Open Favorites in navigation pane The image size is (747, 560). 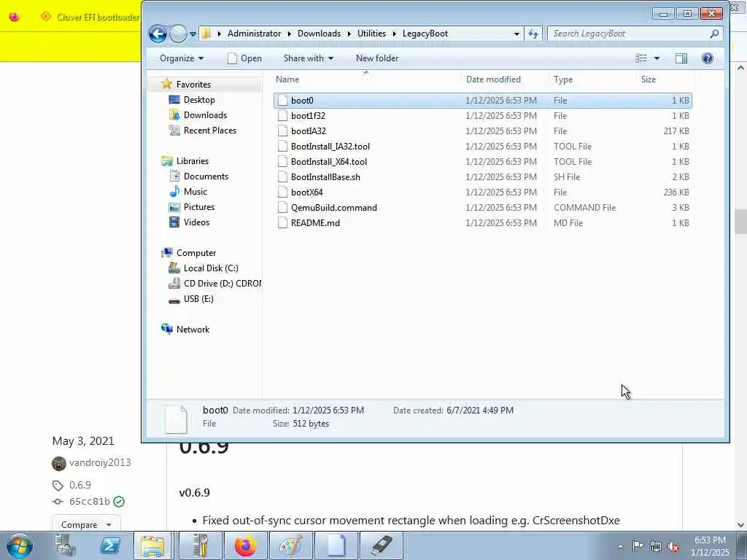pyautogui.click(x=193, y=85)
